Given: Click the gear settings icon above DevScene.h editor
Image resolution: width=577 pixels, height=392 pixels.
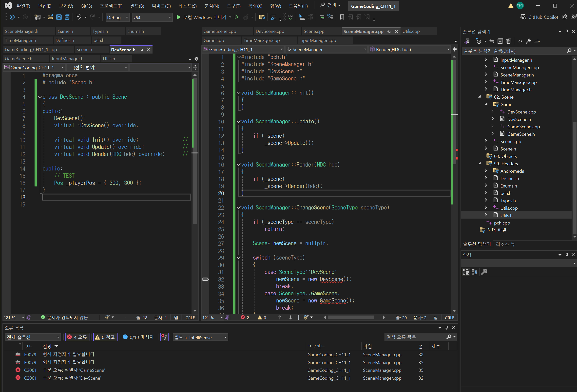Looking at the screenshot, I should coord(196,59).
